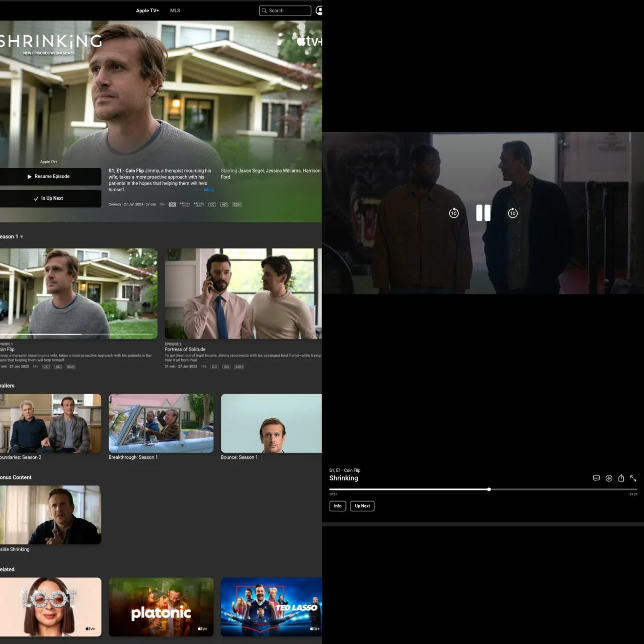The image size is (644, 644).
Task: Focus the Search field
Action: tap(285, 11)
